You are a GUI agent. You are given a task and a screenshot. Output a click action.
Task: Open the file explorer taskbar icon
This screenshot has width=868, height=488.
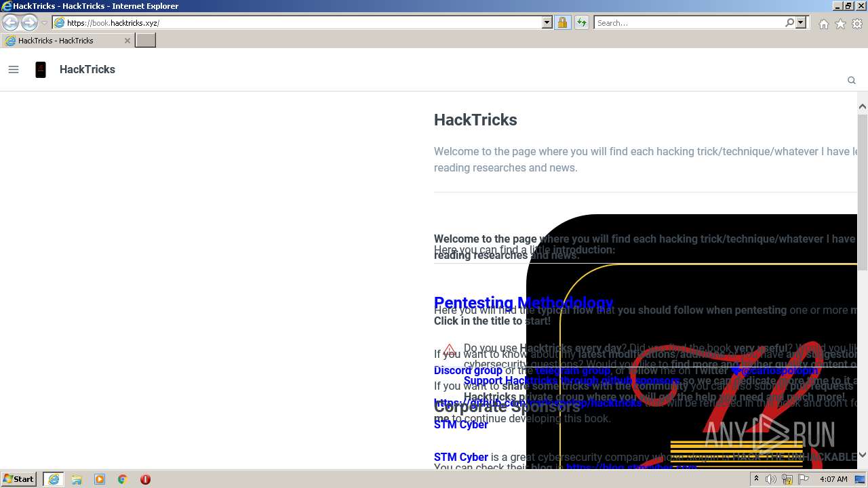[77, 479]
